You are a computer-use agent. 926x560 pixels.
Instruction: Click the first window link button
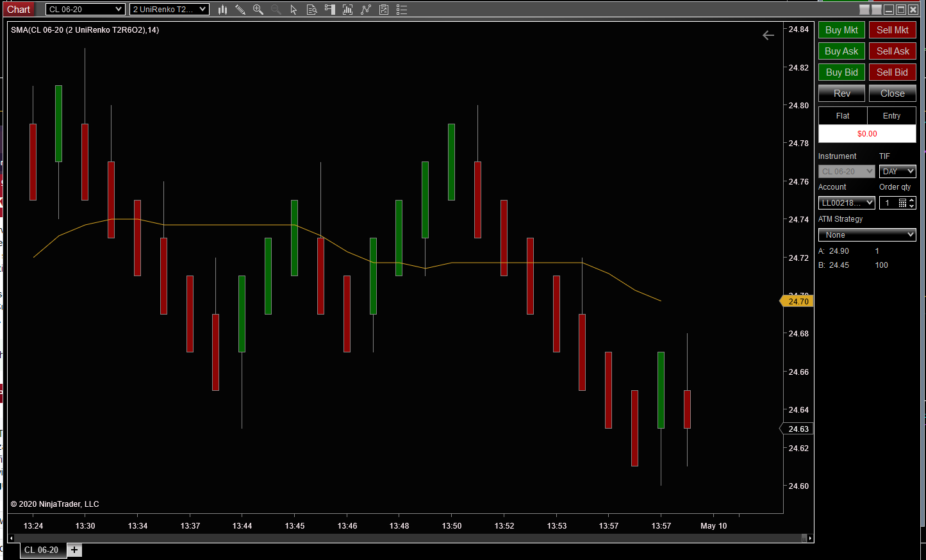[864, 10]
